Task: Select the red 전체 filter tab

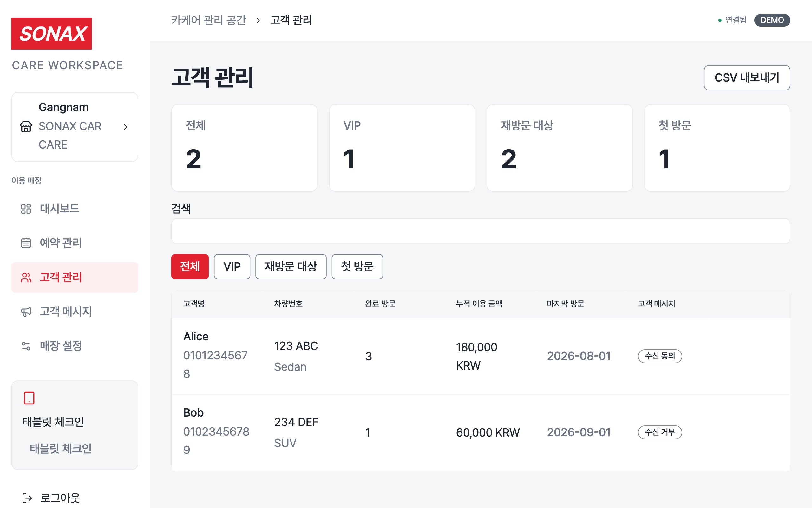Action: [190, 266]
